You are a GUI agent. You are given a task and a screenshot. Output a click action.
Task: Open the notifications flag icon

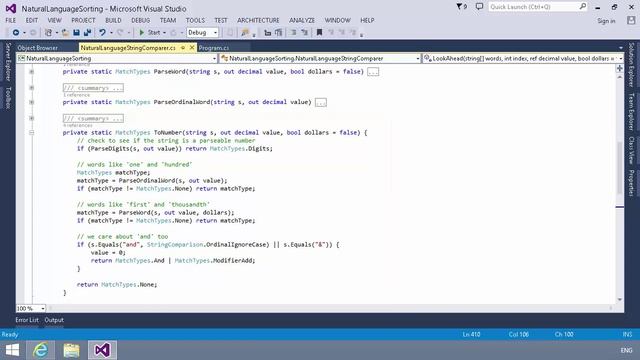tap(461, 7)
